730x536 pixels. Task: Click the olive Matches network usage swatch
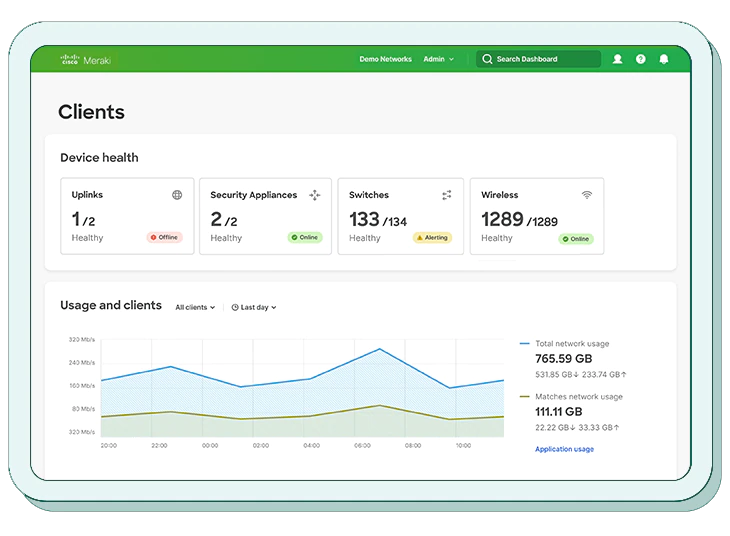click(x=525, y=397)
